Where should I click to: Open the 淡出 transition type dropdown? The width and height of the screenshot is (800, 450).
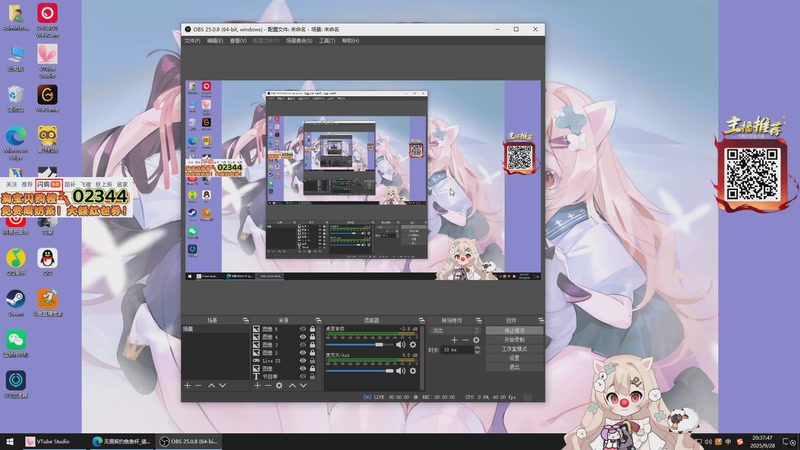[x=456, y=331]
